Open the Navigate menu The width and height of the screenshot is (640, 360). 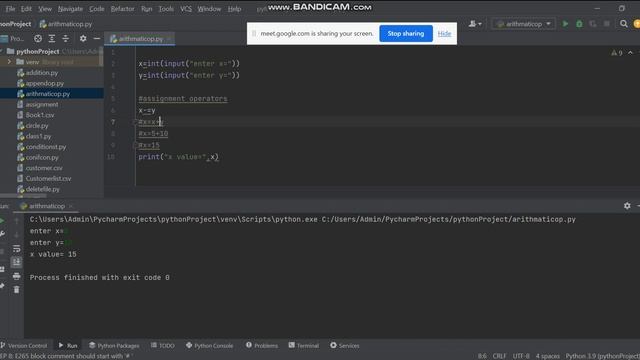click(70, 9)
